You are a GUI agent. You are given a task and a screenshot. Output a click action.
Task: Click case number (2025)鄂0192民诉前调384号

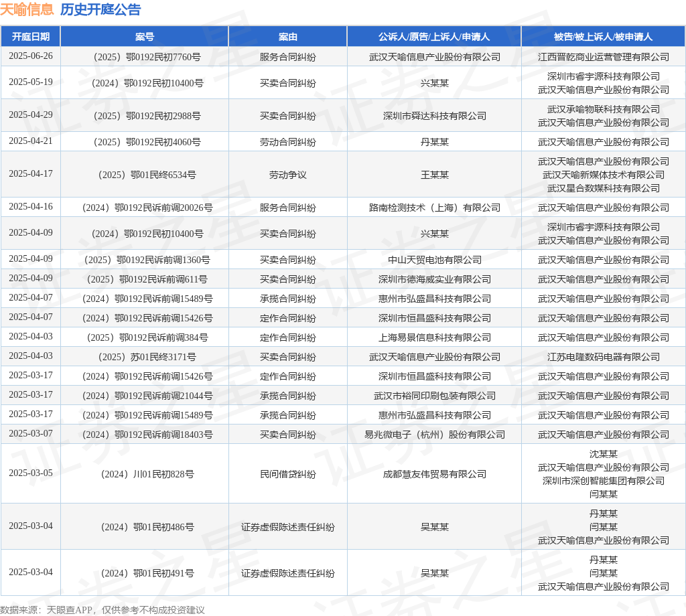coord(147,337)
